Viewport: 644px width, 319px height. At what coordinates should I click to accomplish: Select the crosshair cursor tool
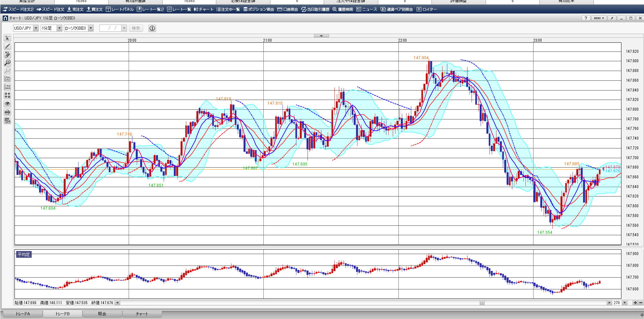tap(7, 38)
